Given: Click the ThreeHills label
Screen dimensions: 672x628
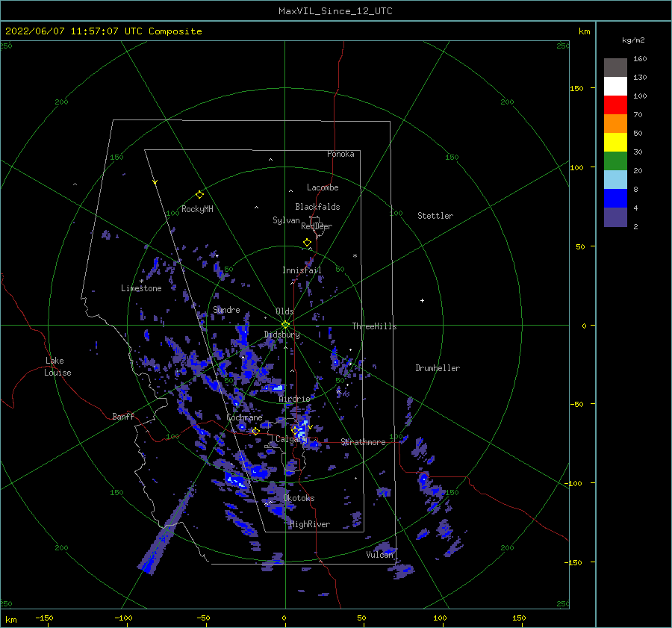Looking at the screenshot, I should pos(375,326).
